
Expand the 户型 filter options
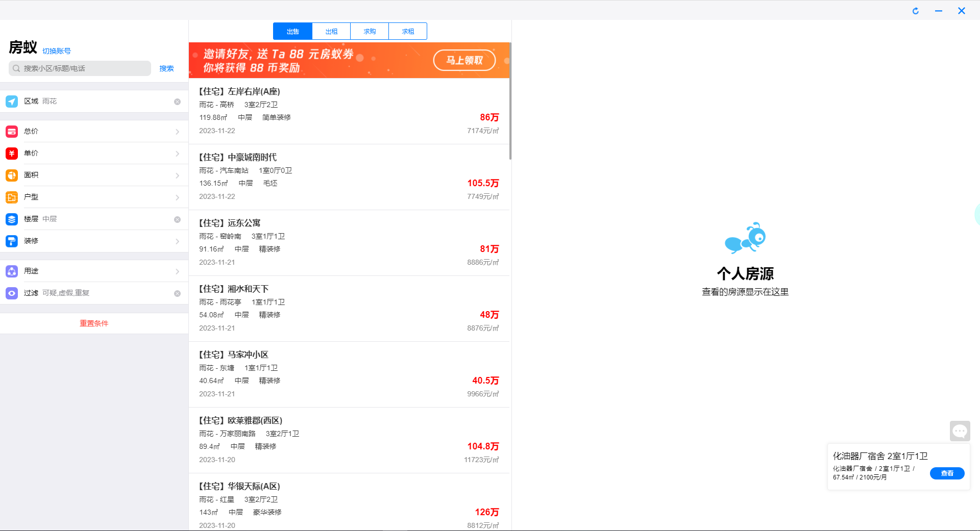(177, 197)
